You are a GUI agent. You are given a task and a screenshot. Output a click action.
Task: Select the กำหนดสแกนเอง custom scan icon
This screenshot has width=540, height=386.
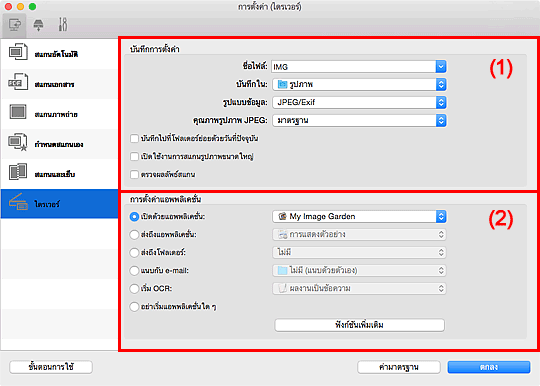coord(18,142)
